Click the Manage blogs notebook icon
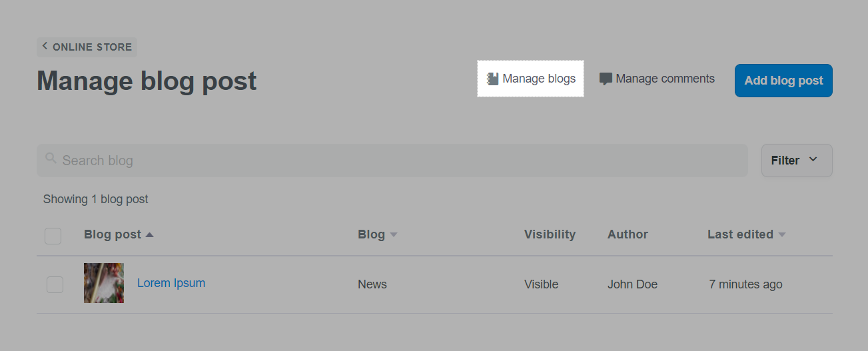 pos(493,79)
